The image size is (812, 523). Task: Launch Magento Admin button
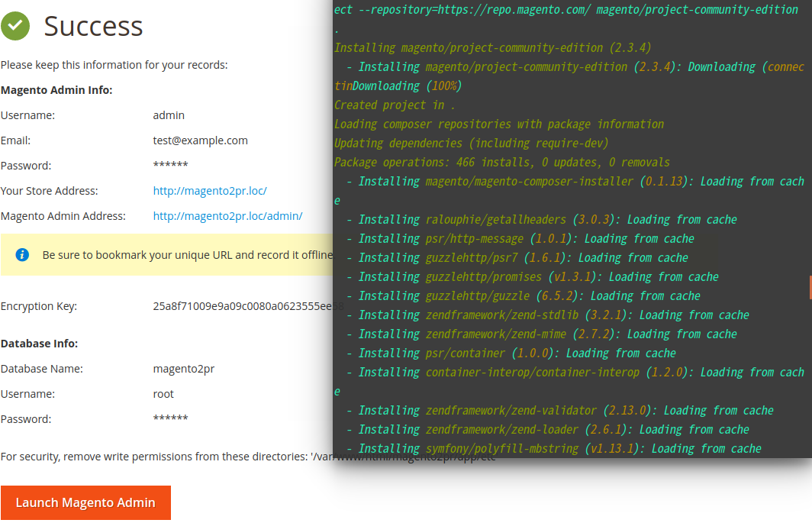pos(86,503)
